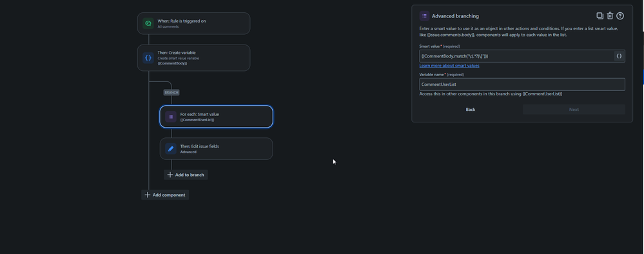The width and height of the screenshot is (644, 254).
Task: Click the plus icon on Add component
Action: tap(148, 195)
